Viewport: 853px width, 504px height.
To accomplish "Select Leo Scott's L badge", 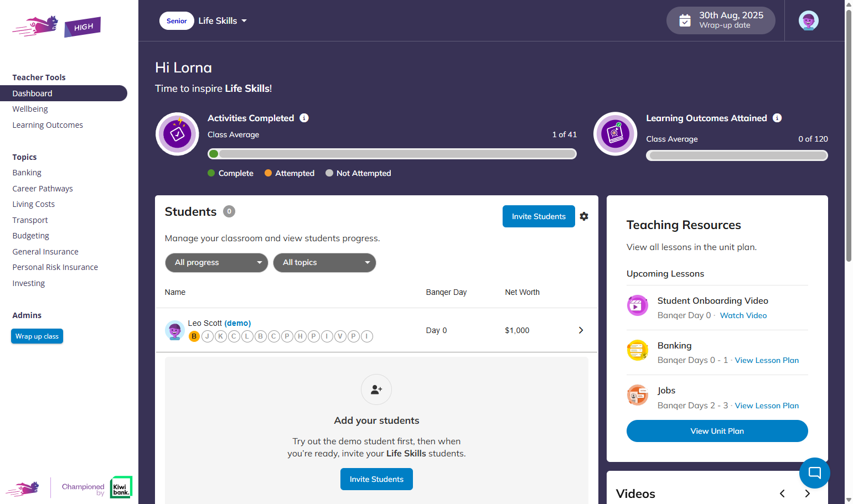I will (x=247, y=336).
